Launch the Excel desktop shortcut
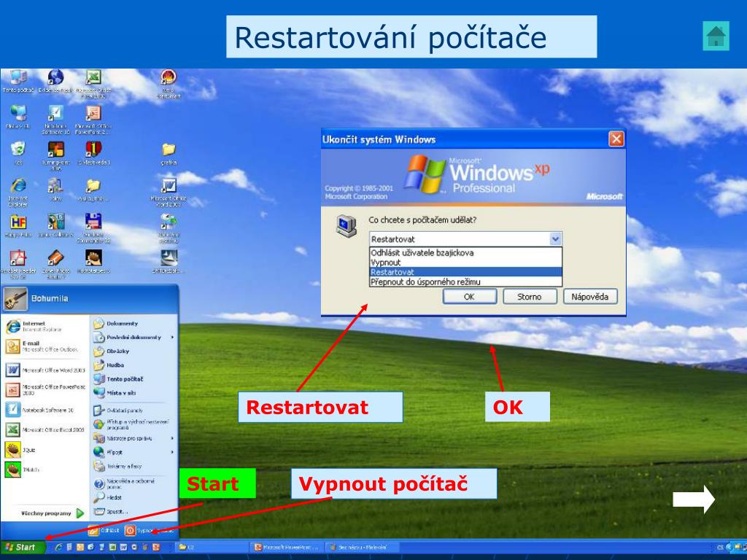This screenshot has height=560, width=747. coord(93,82)
